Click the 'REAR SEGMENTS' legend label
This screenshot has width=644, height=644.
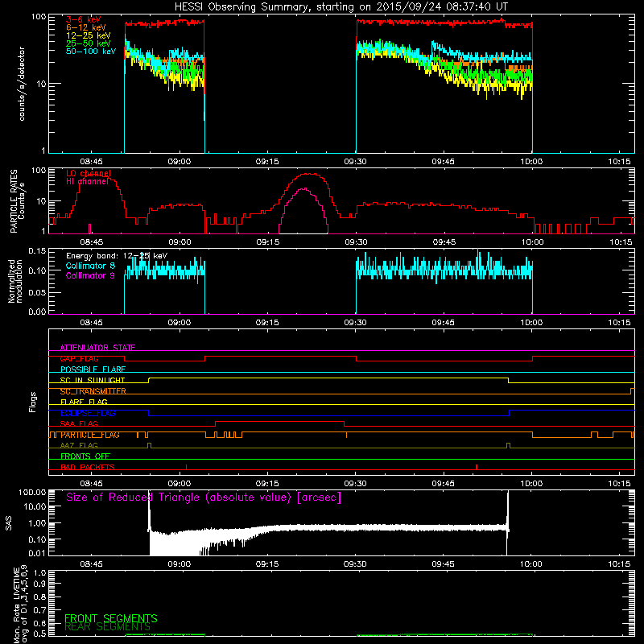[x=108, y=627]
